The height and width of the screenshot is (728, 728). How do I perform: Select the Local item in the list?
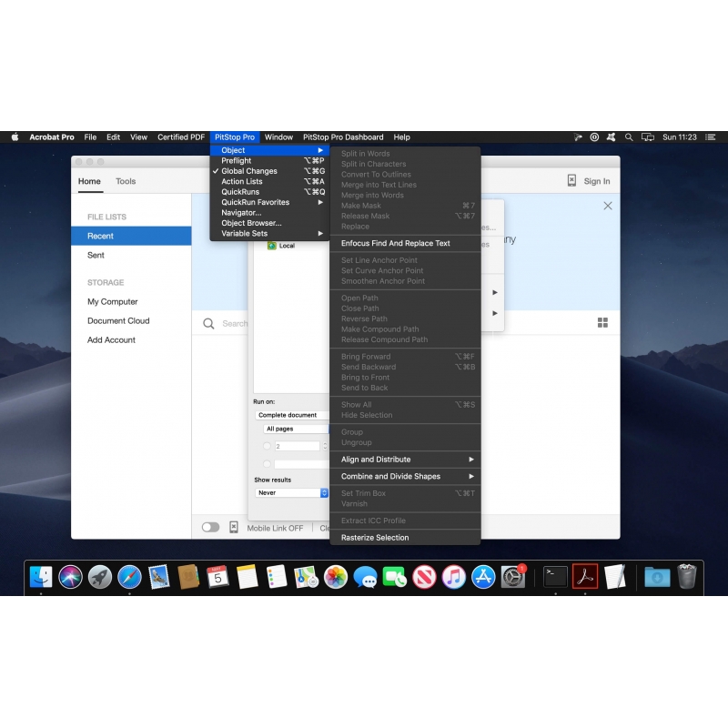[281, 246]
